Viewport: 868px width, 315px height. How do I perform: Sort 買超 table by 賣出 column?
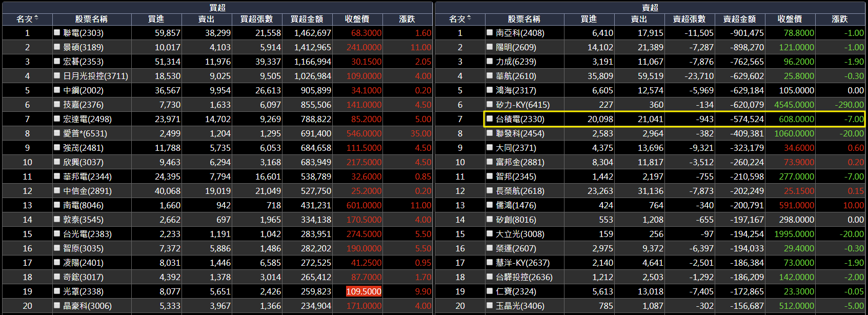(206, 19)
